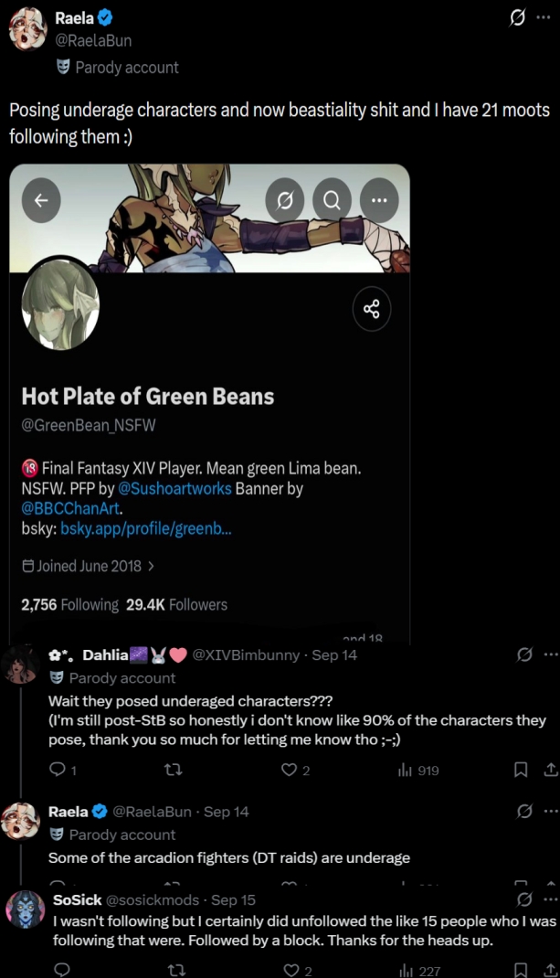View the 29.4K Followers list
Viewport: 560px width, 978px height.
(x=176, y=604)
